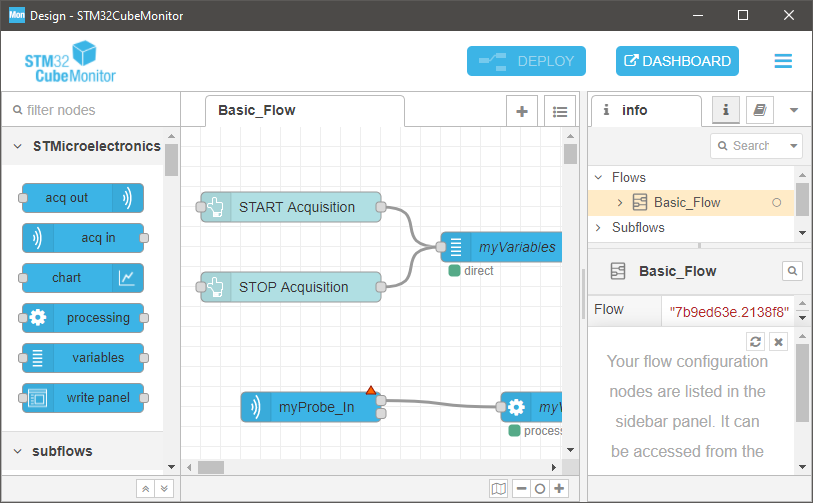Focus the filter nodes search field
The height and width of the screenshot is (503, 813).
91,110
